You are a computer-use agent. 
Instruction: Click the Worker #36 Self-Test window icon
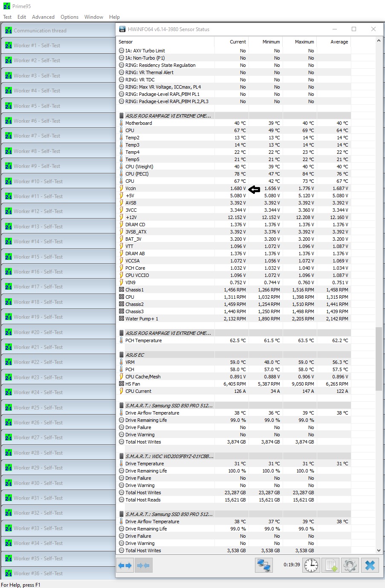tap(9, 574)
